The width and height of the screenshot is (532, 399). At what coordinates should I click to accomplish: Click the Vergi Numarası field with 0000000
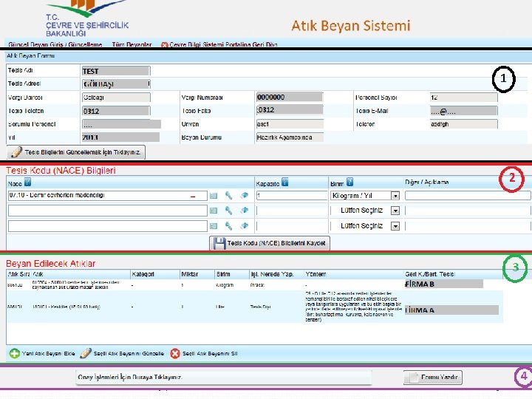290,97
